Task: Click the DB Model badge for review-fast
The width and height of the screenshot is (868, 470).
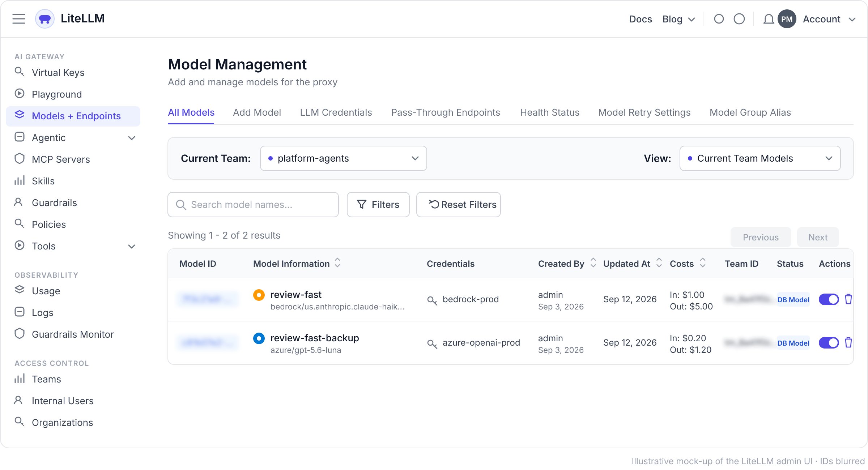Action: tap(793, 299)
